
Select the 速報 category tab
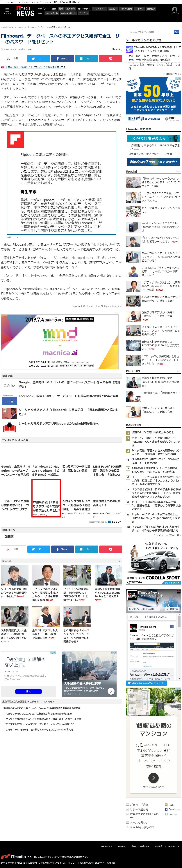[x=54, y=8]
